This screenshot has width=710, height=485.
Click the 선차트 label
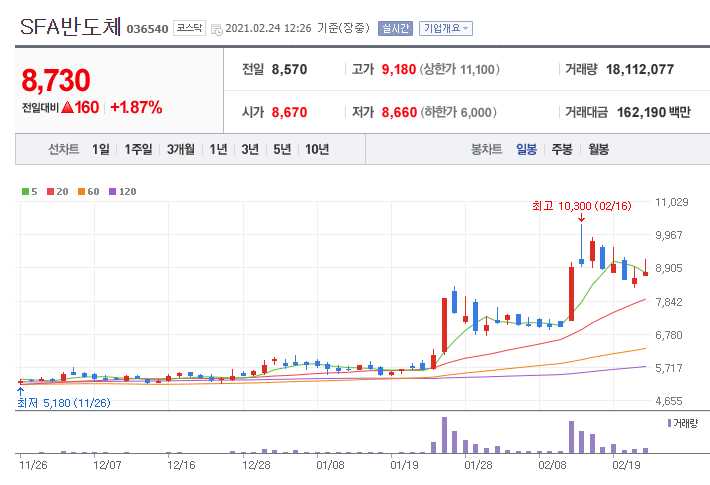coord(63,149)
